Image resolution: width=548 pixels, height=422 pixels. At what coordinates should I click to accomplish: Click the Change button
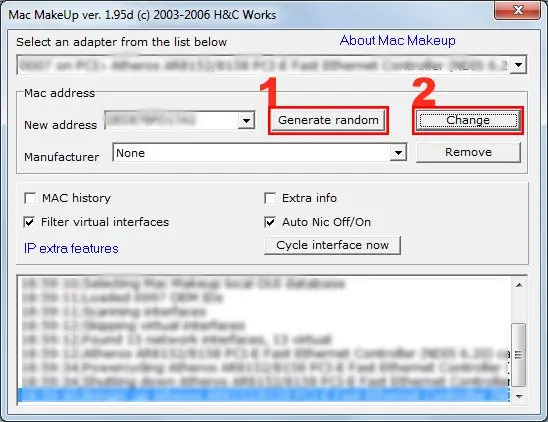tap(468, 120)
